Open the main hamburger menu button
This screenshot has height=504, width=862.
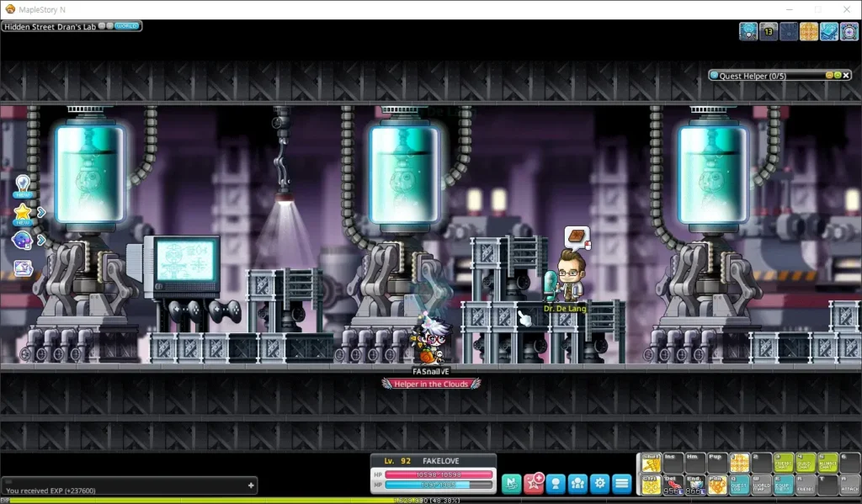(622, 484)
